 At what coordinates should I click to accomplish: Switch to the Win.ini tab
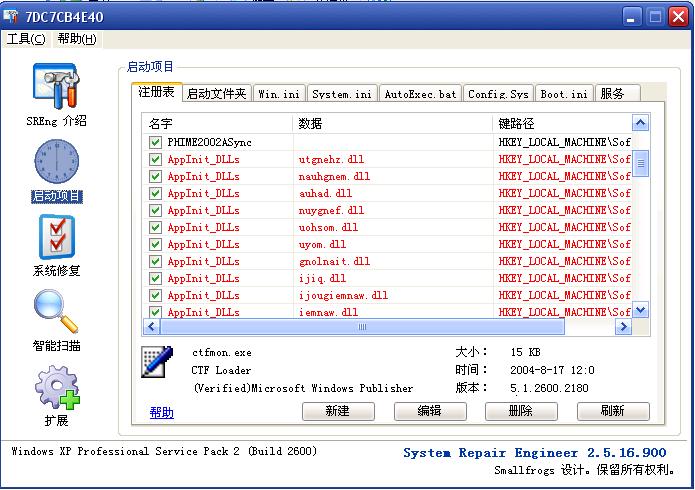click(279, 94)
